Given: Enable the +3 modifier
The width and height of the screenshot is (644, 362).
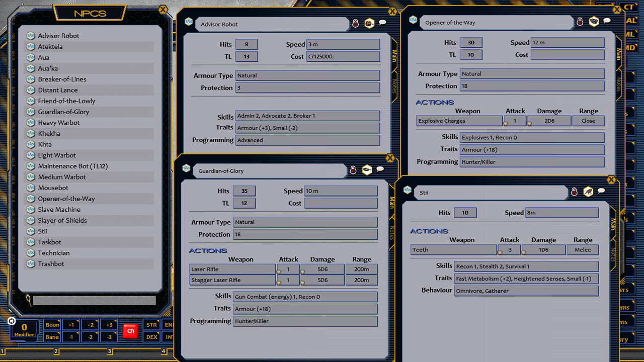Looking at the screenshot, I should 109,325.
